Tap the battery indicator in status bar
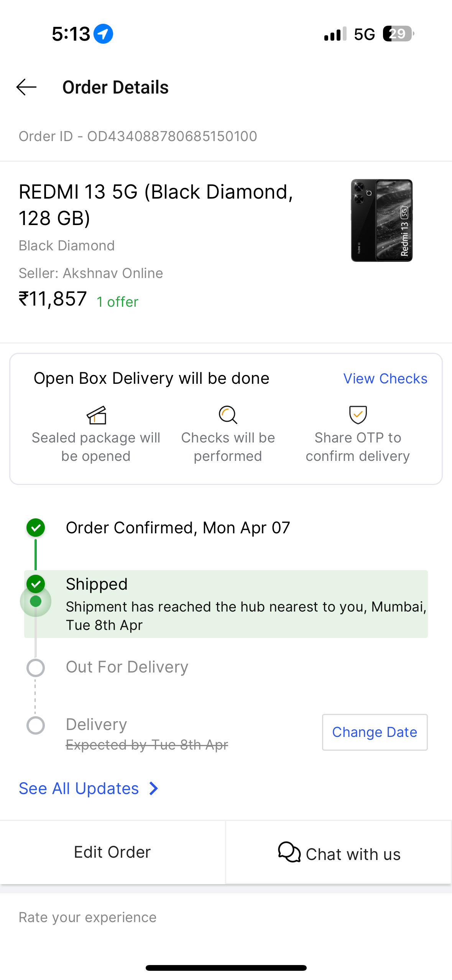This screenshot has width=452, height=980. coord(398,34)
